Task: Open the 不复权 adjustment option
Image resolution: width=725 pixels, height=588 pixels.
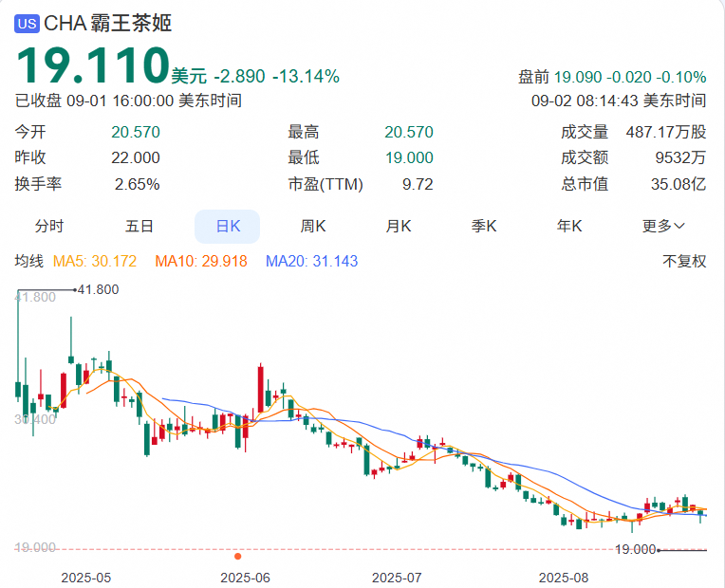Action: 684,261
